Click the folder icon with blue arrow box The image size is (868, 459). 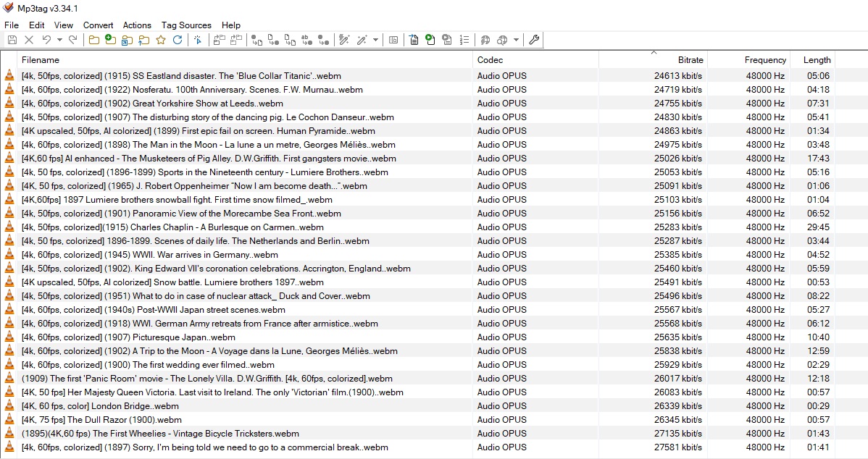[x=128, y=40]
